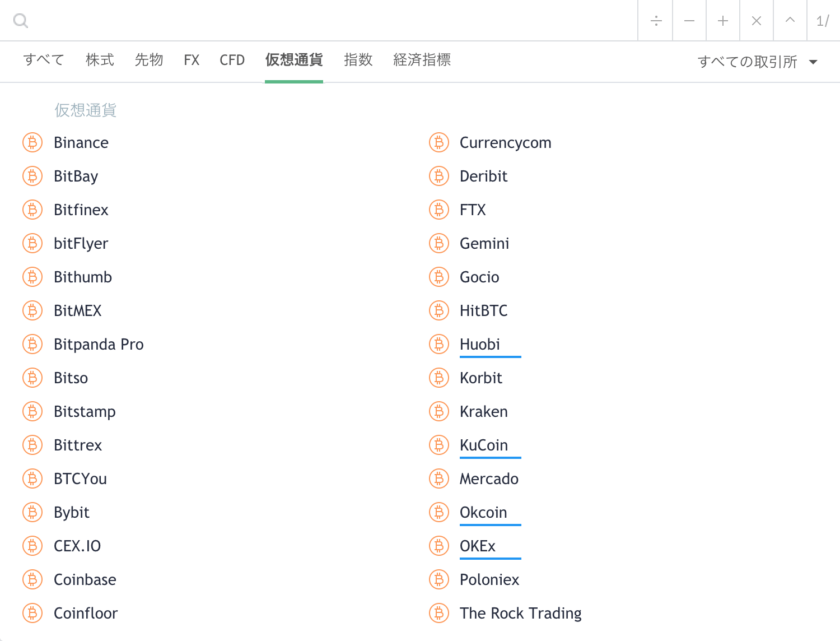
Task: Click the Bitcoin icon beside Kraken
Action: pos(438,412)
